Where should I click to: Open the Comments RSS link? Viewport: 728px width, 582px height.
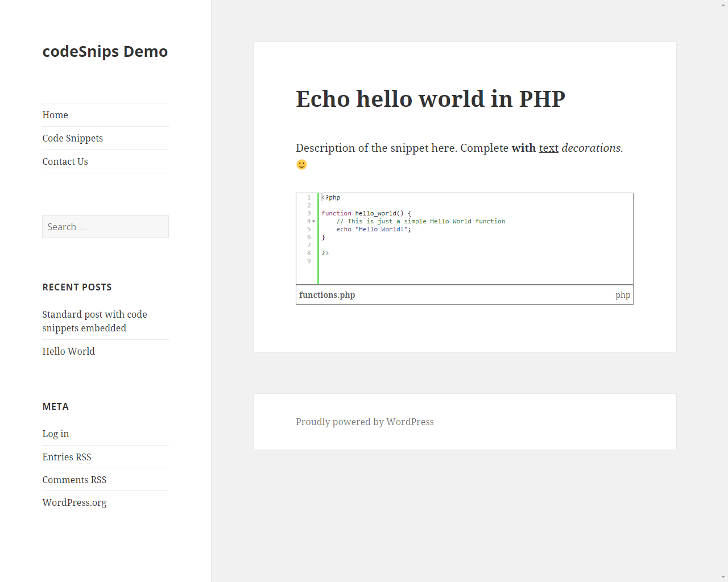[75, 480]
